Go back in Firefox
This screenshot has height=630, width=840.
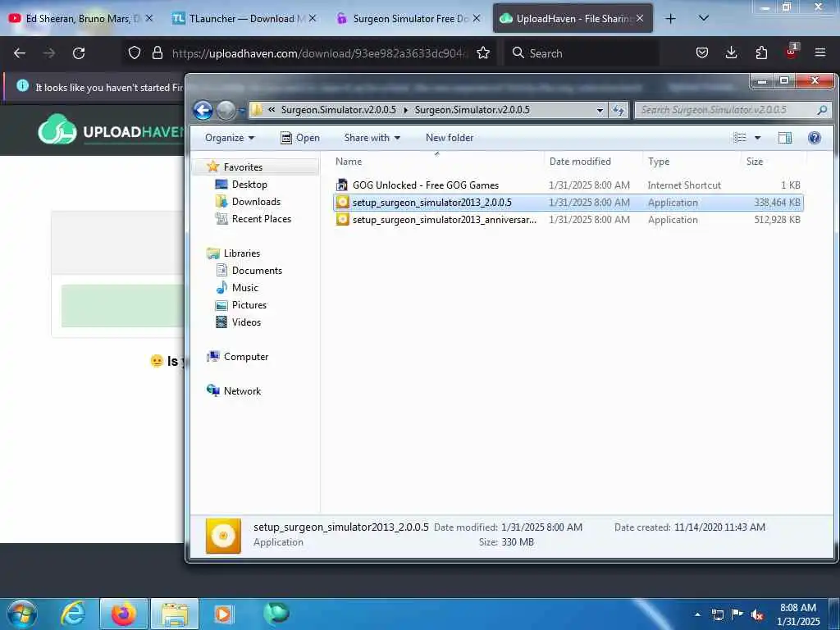tap(20, 53)
